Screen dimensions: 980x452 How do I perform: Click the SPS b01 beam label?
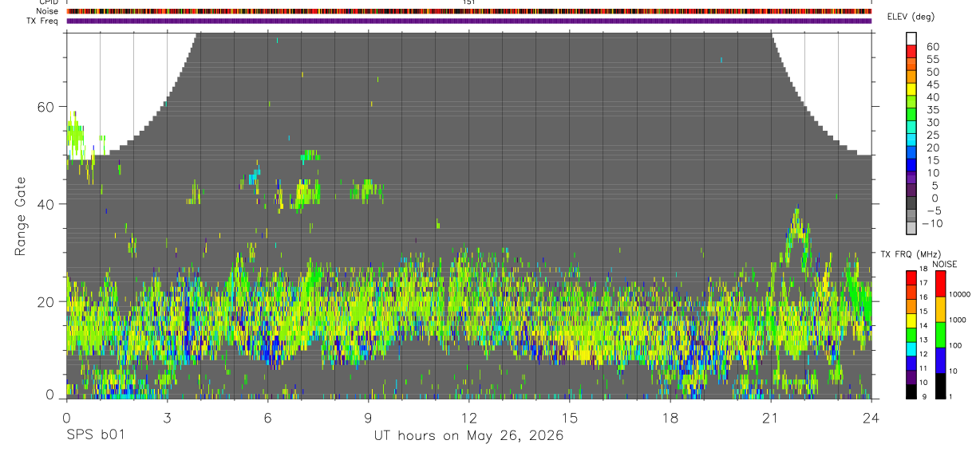click(x=95, y=435)
